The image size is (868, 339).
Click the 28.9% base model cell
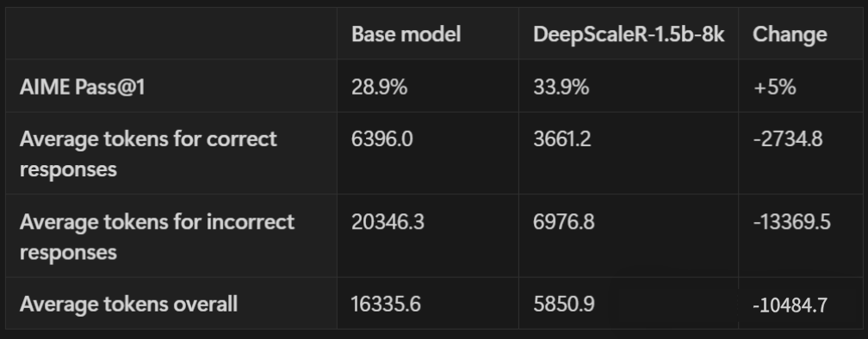(379, 88)
